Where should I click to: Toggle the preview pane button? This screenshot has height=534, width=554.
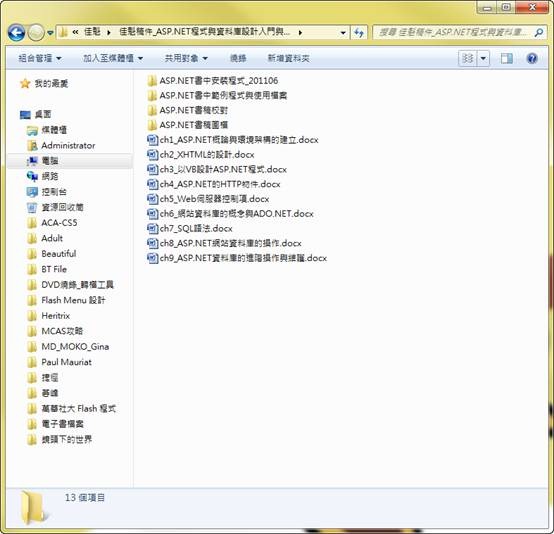click(x=507, y=58)
